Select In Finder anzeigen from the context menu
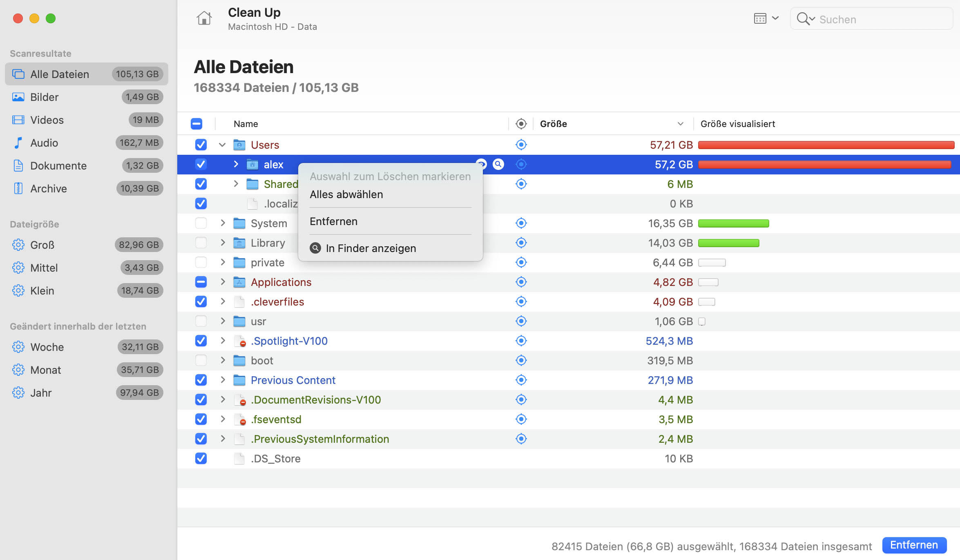 click(x=371, y=248)
